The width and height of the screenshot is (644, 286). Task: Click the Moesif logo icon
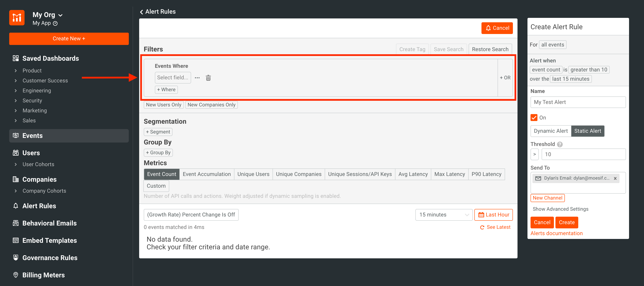pyautogui.click(x=16, y=17)
